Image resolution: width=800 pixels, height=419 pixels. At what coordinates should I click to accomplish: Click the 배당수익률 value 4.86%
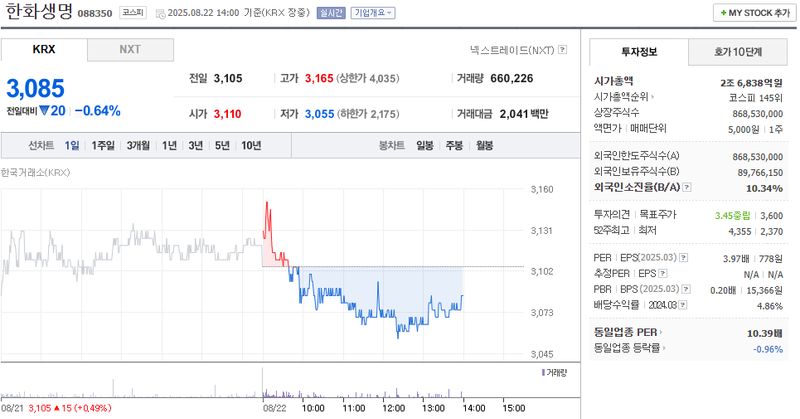[x=770, y=306]
